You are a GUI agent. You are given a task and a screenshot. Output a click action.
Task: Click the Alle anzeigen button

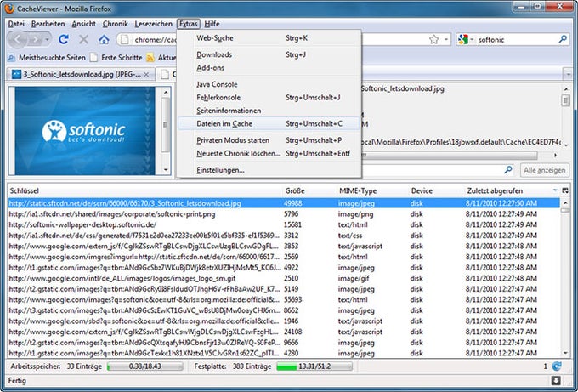click(x=545, y=170)
